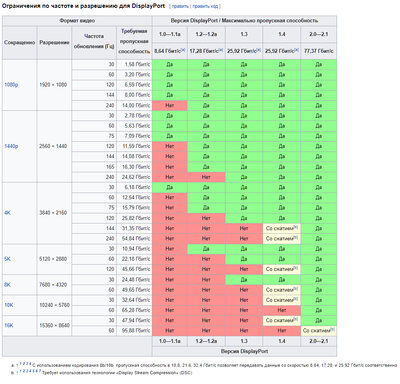Viewport: 400px width, 384px height.
Task: Open the 16K link
Action: coord(9,325)
